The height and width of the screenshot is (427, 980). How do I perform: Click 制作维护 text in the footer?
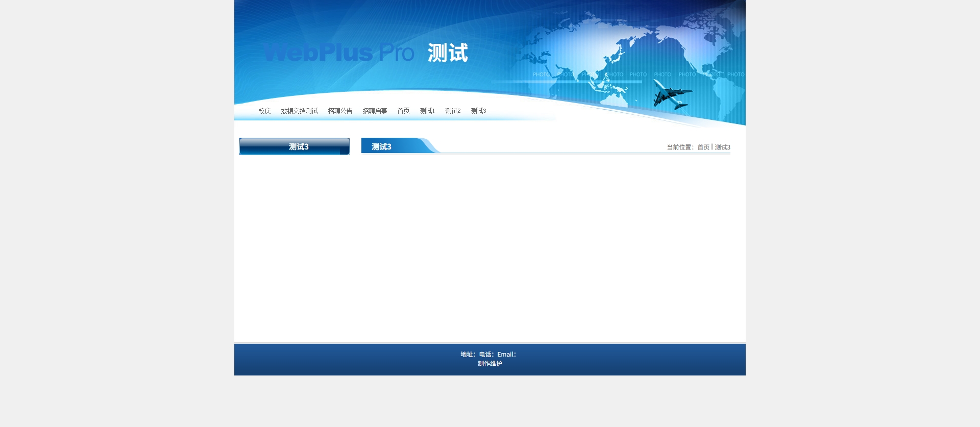[490, 364]
